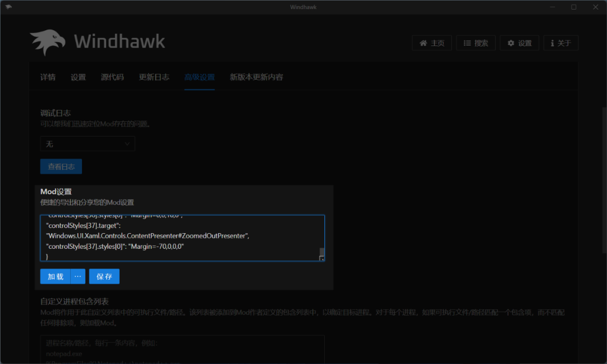Click the Mod设置 heading
Image resolution: width=607 pixels, height=364 pixels.
(x=56, y=192)
